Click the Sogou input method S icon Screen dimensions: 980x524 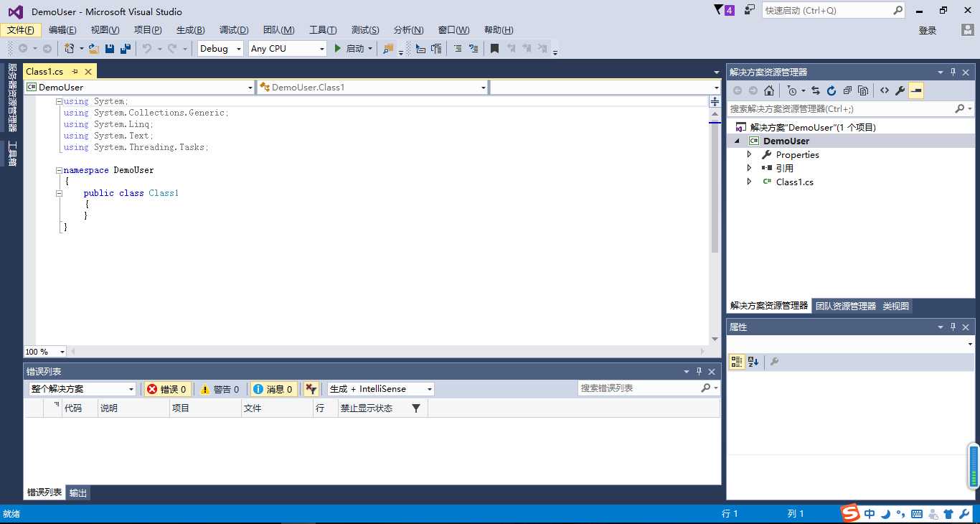pyautogui.click(x=850, y=513)
